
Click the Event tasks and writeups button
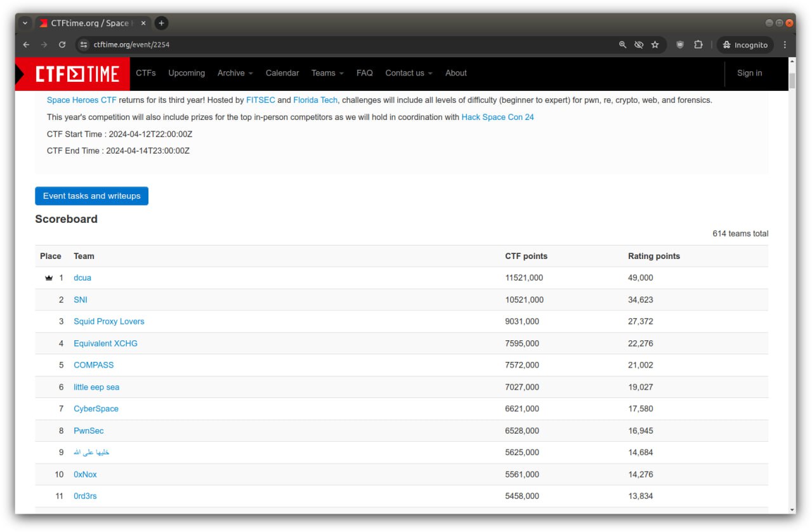coord(91,196)
